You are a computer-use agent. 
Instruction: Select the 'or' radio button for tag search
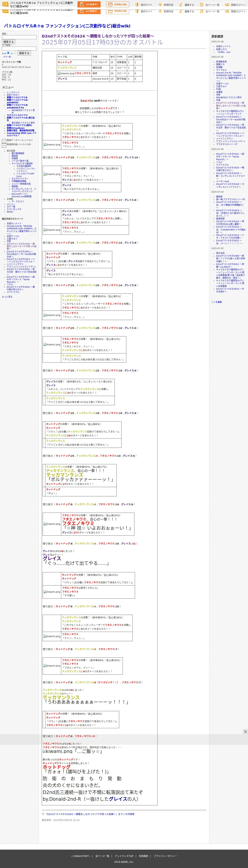tap(15, 53)
